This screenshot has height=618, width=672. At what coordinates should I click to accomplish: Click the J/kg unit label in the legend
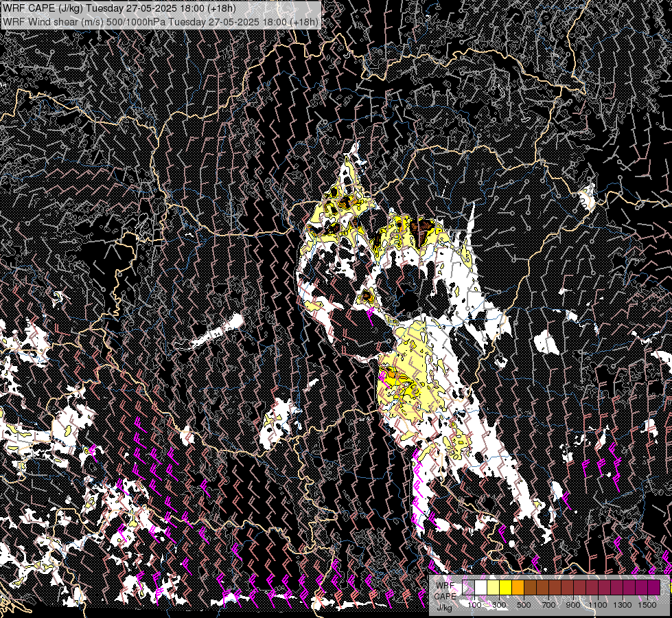point(445,608)
